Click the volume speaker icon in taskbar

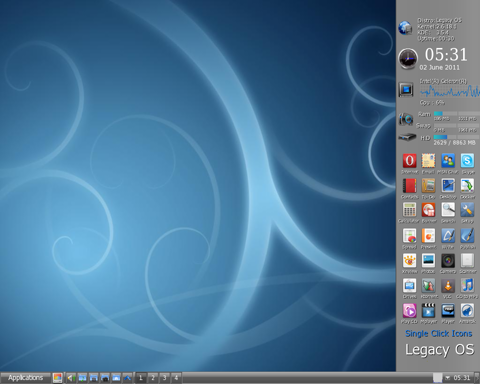[x=71, y=378]
